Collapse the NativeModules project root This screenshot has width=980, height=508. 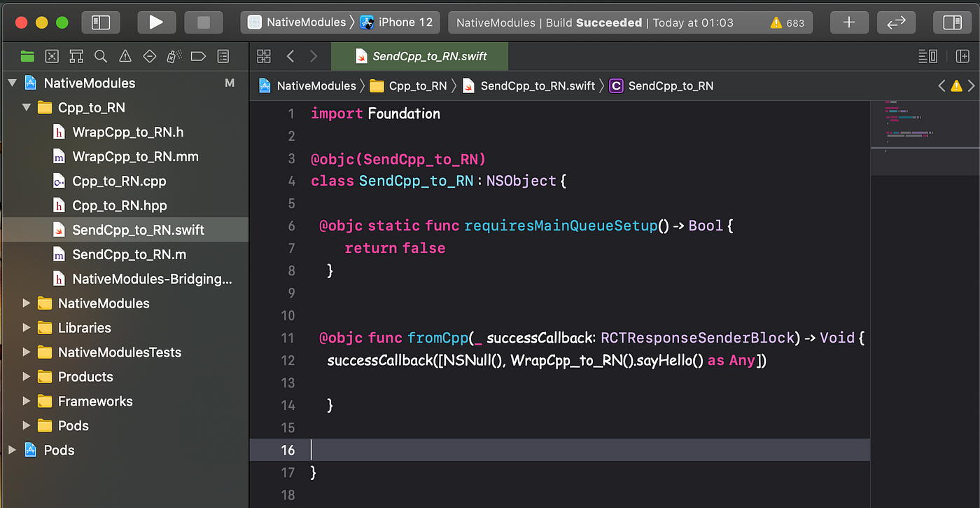pyautogui.click(x=12, y=83)
